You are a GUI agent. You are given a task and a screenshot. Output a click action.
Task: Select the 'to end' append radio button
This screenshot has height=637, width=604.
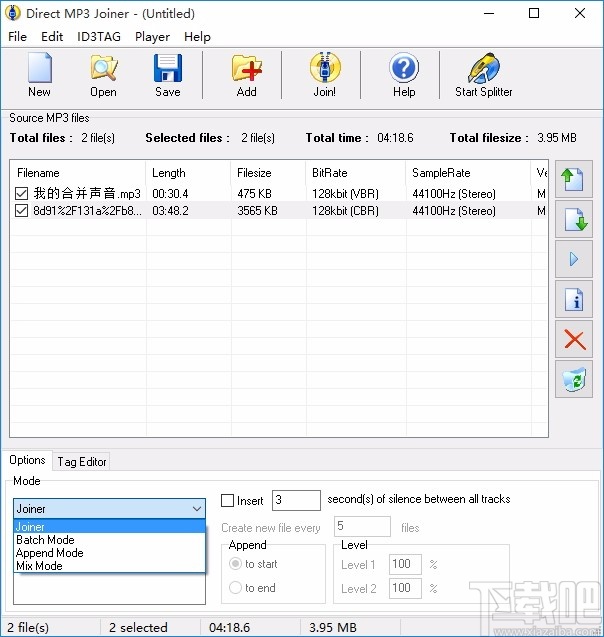[235, 587]
